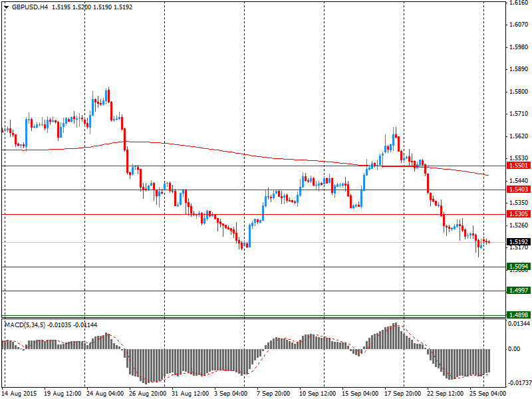This screenshot has height=399, width=532.
Task: Click the 3 Sep 04:00 time axis label
Action: point(231,394)
